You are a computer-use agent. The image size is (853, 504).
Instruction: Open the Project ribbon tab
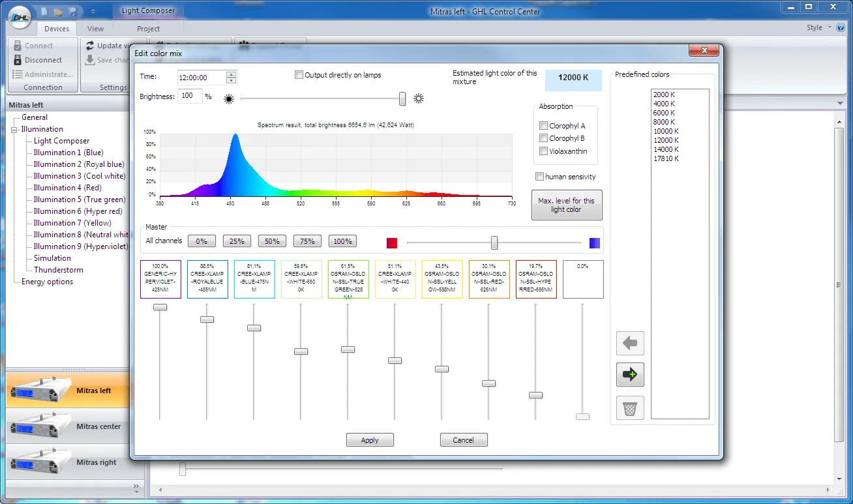pos(149,29)
